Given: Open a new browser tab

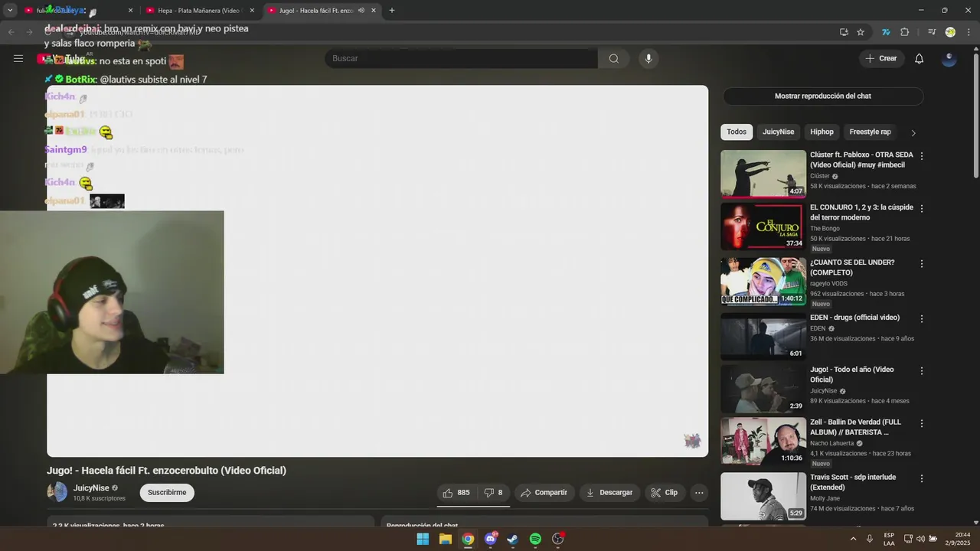Looking at the screenshot, I should click(392, 11).
